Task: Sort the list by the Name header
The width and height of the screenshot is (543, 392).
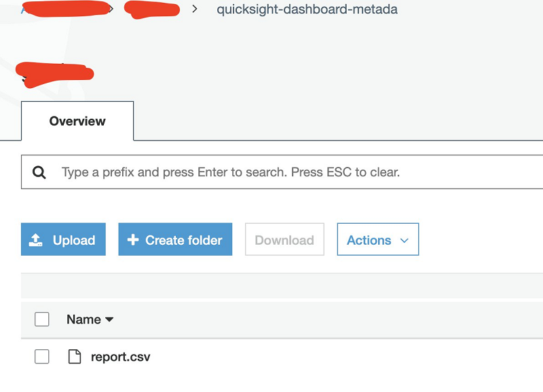Action: tap(83, 319)
